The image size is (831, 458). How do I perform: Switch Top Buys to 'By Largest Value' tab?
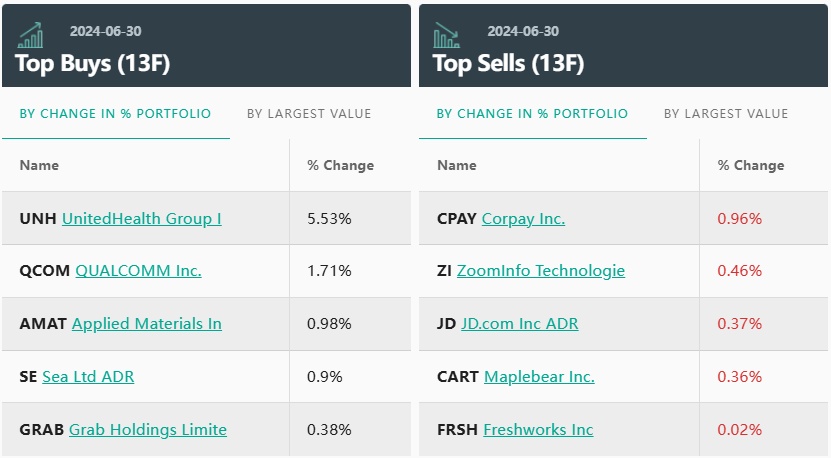pos(309,114)
